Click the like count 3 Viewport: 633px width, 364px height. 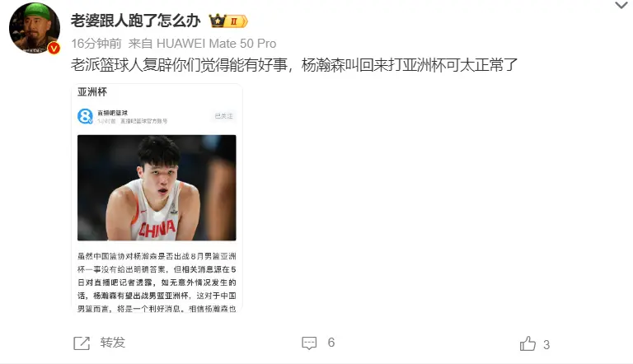546,345
